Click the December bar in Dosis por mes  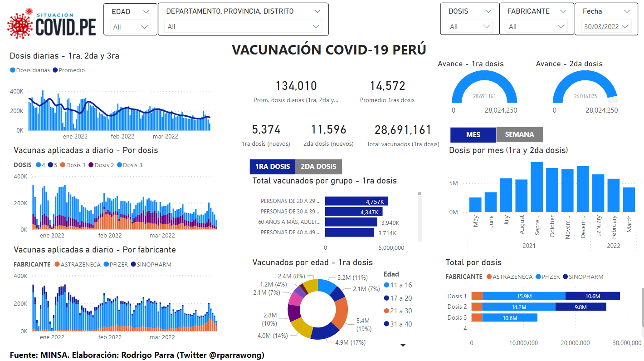583,189
